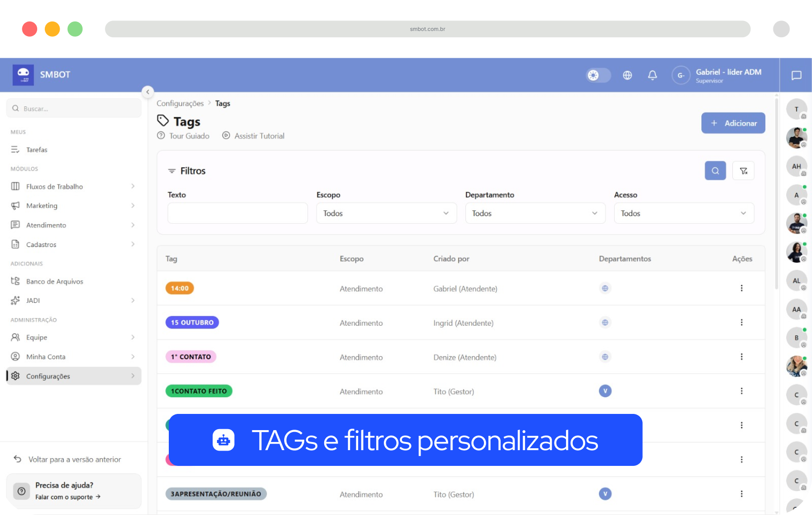Expand Fluxos de Trabalho menu
812x515 pixels.
[x=73, y=186]
